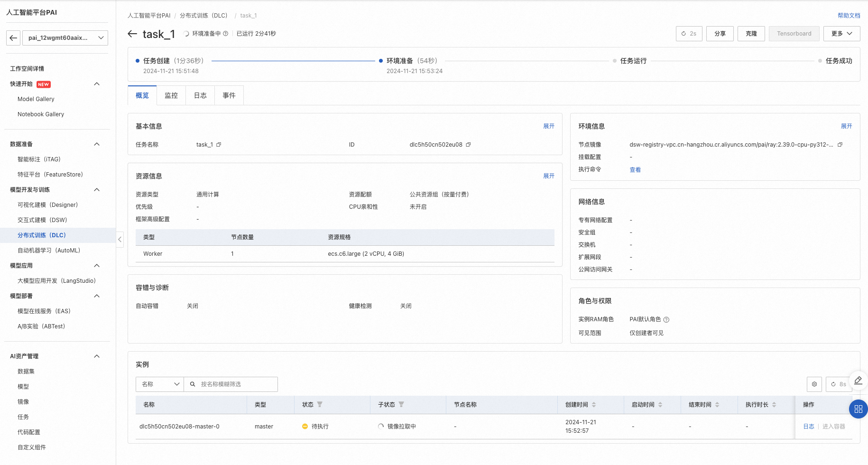This screenshot has width=868, height=465.
Task: Filter instances by 子状态 column
Action: click(x=401, y=404)
